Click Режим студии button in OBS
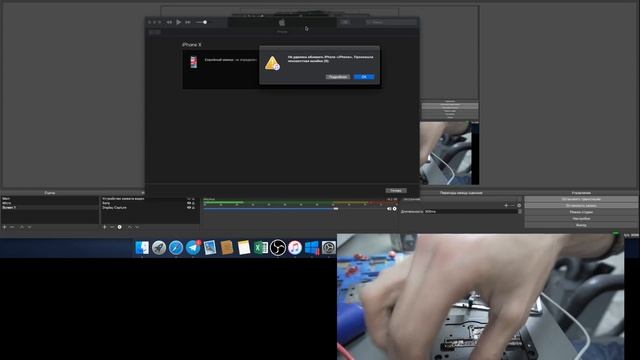The width and height of the screenshot is (640, 360). pos(581,212)
